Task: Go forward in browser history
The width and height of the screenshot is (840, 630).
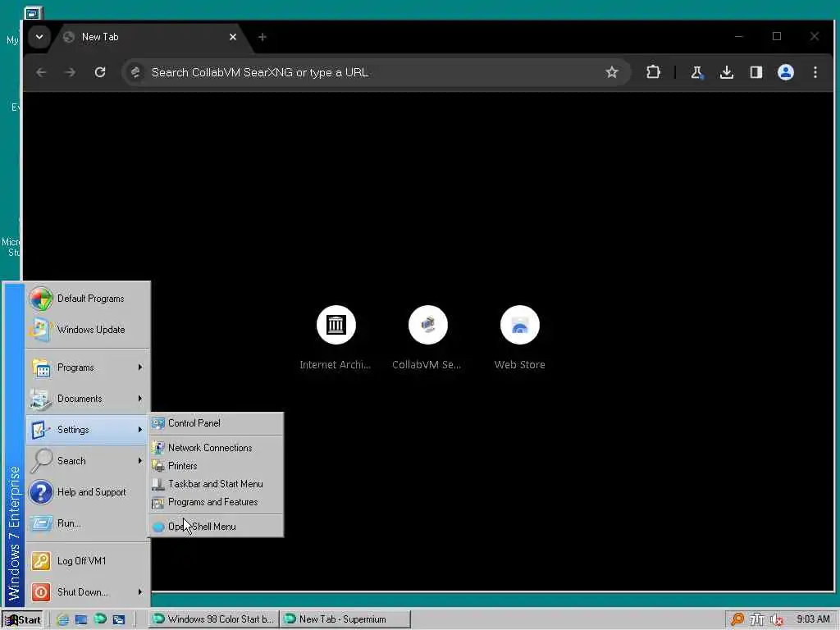Action: pos(71,72)
